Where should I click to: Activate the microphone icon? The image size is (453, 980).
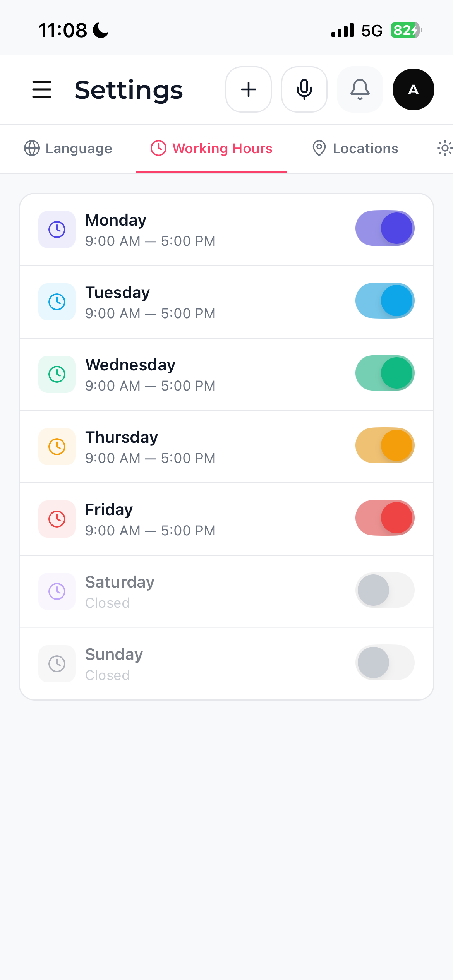pyautogui.click(x=304, y=89)
